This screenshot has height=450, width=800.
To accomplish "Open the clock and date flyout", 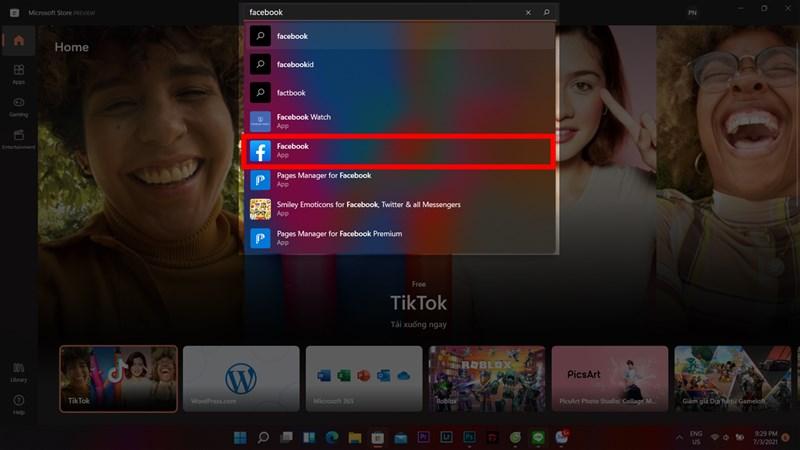I will click(765, 437).
